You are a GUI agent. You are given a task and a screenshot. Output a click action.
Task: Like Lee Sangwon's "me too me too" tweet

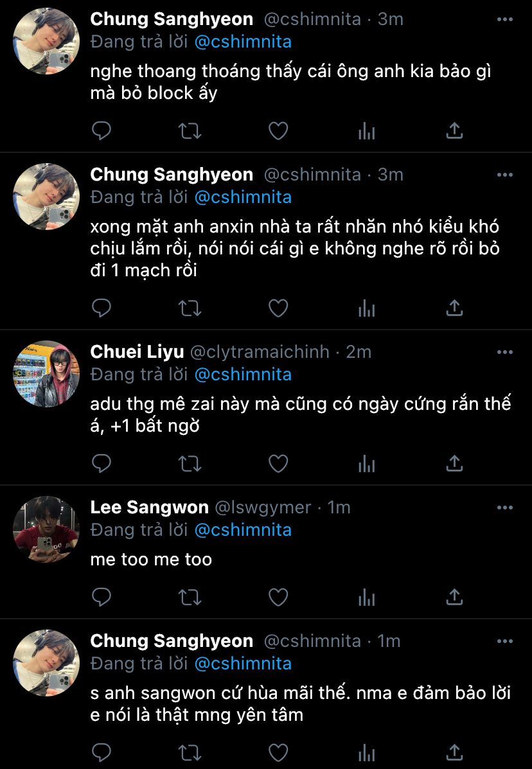278,597
